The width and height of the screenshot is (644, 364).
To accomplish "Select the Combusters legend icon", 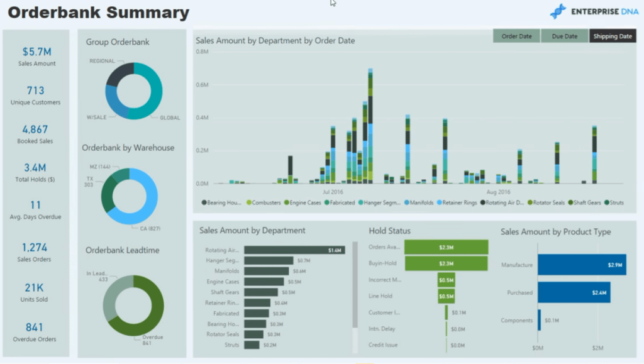I will 250,202.
